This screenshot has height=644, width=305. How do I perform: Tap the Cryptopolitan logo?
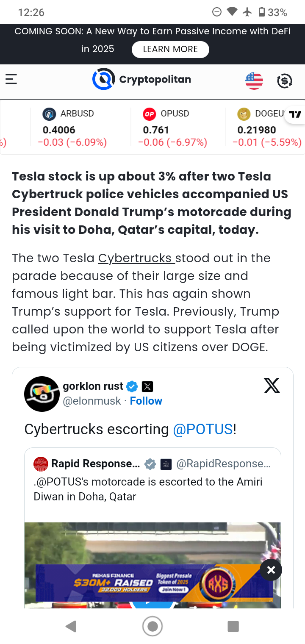pos(141,79)
